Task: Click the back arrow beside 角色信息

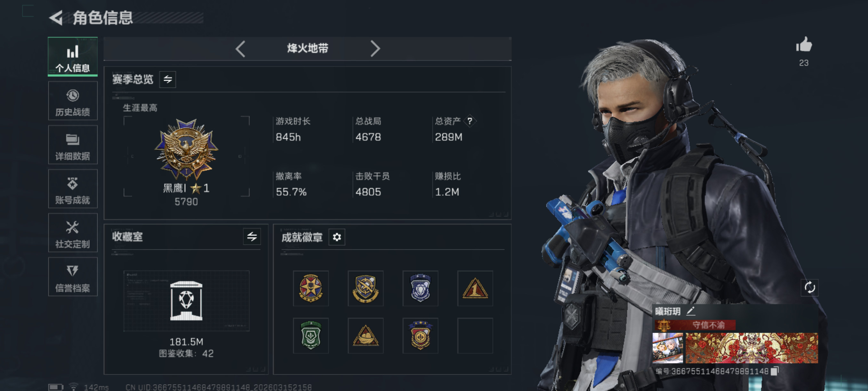Action: 56,18
